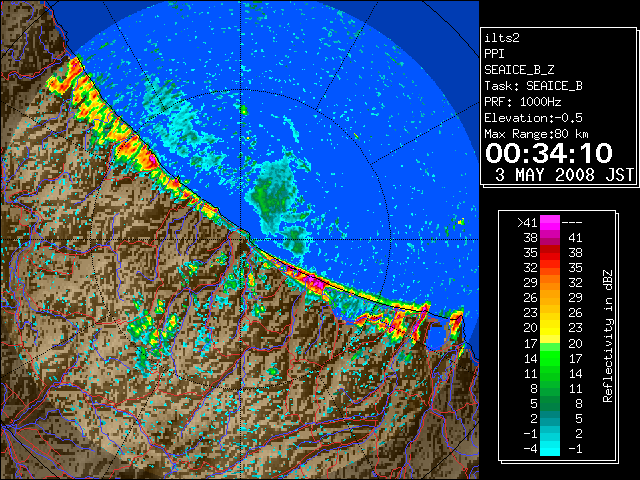Image resolution: width=640 pixels, height=480 pixels.
Task: Click the 'Reflectivity in dBZ' vertical label
Action: pos(608,336)
